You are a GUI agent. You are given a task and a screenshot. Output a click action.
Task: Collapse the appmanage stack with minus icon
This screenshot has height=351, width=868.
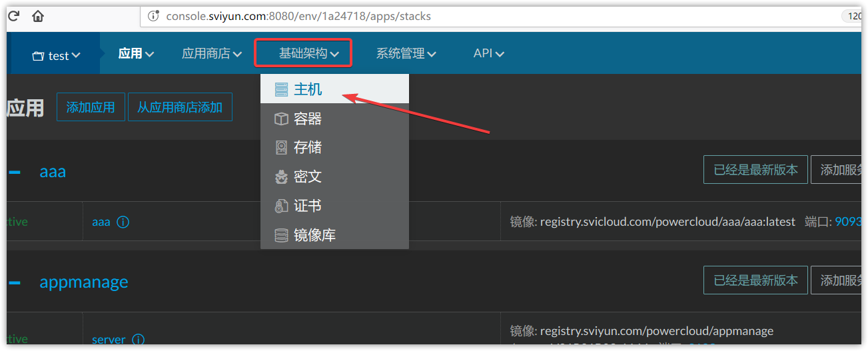15,282
